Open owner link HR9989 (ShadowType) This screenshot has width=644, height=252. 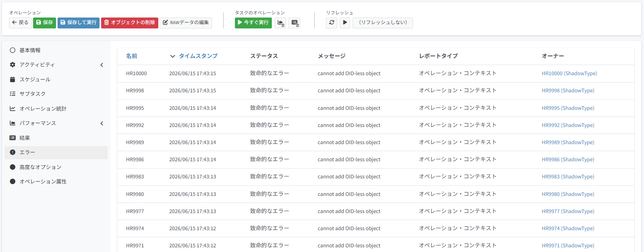568,142
